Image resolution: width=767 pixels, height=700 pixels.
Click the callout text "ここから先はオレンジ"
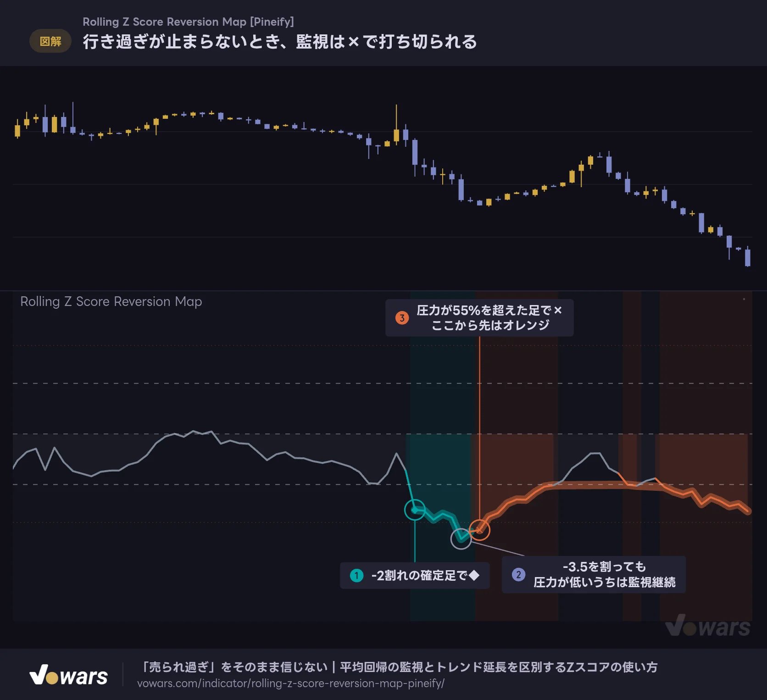point(490,325)
